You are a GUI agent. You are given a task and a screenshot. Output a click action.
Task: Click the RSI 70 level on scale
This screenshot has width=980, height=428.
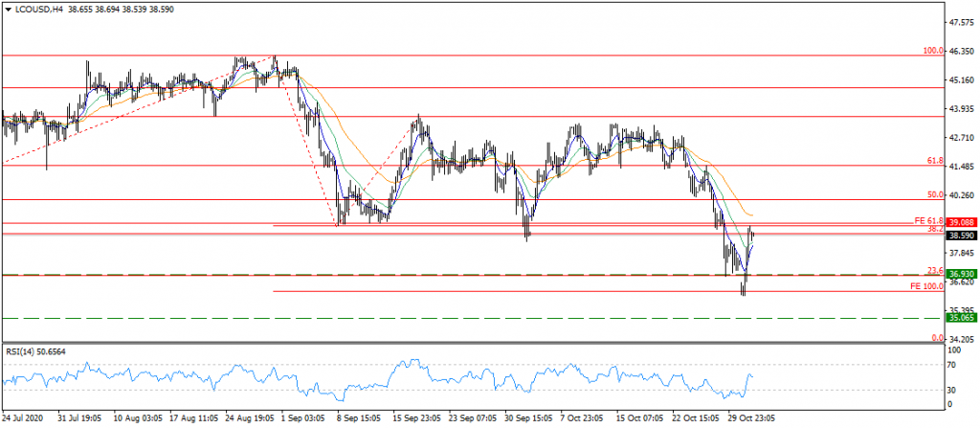click(952, 365)
